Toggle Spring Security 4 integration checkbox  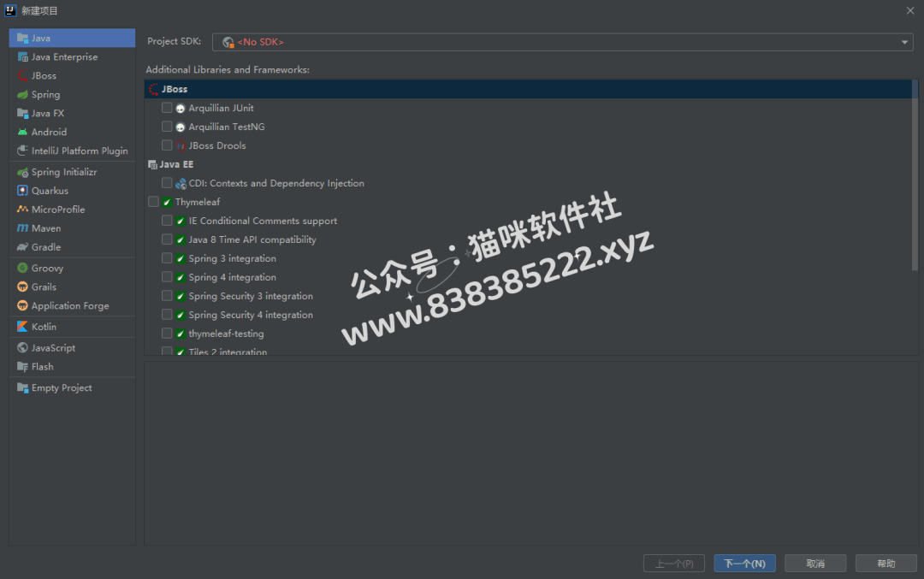(167, 315)
